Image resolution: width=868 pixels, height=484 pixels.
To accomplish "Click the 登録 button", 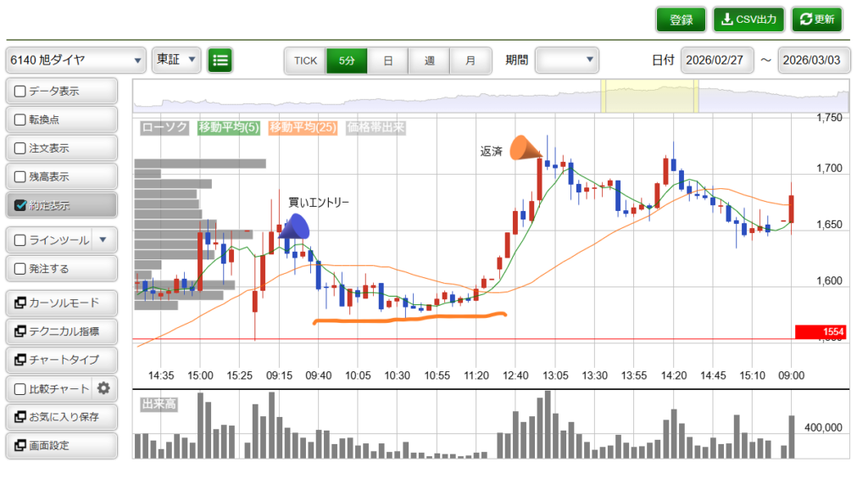I will (x=681, y=19).
